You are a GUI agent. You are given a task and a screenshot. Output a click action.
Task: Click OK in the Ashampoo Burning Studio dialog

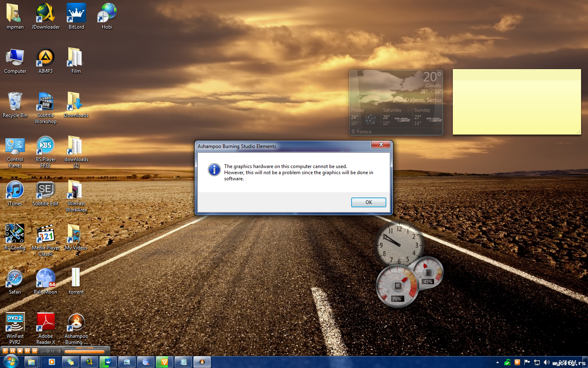(x=368, y=202)
